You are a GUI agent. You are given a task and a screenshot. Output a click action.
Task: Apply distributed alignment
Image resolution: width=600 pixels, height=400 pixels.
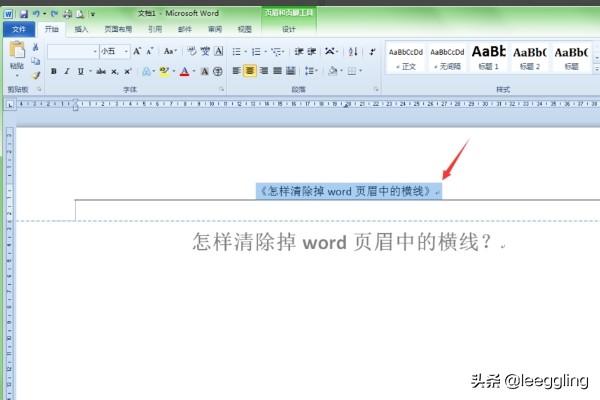[290, 71]
